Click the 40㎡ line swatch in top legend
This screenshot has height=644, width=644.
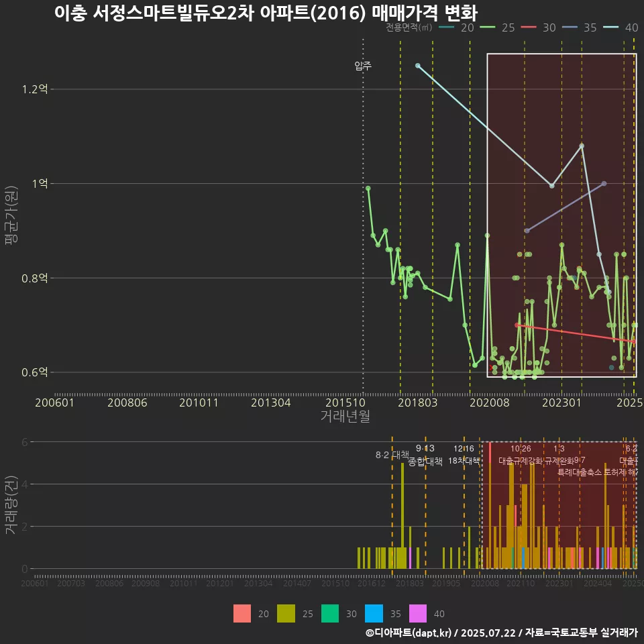pos(610,28)
